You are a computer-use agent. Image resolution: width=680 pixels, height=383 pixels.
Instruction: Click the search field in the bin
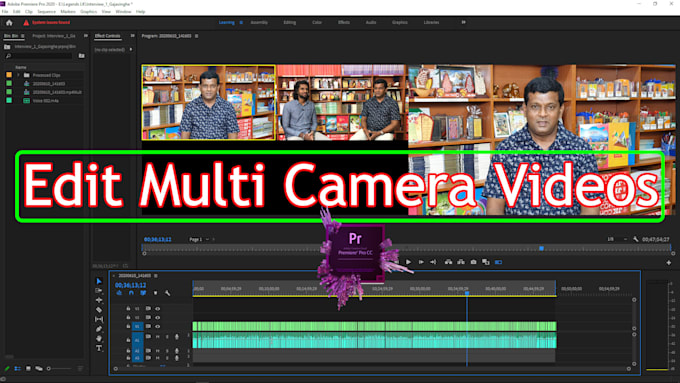(39, 56)
